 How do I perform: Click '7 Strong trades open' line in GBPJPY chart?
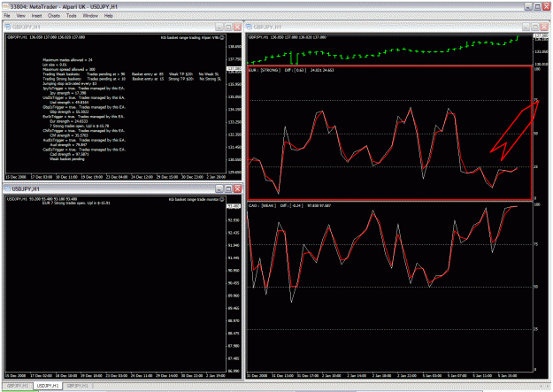80,126
